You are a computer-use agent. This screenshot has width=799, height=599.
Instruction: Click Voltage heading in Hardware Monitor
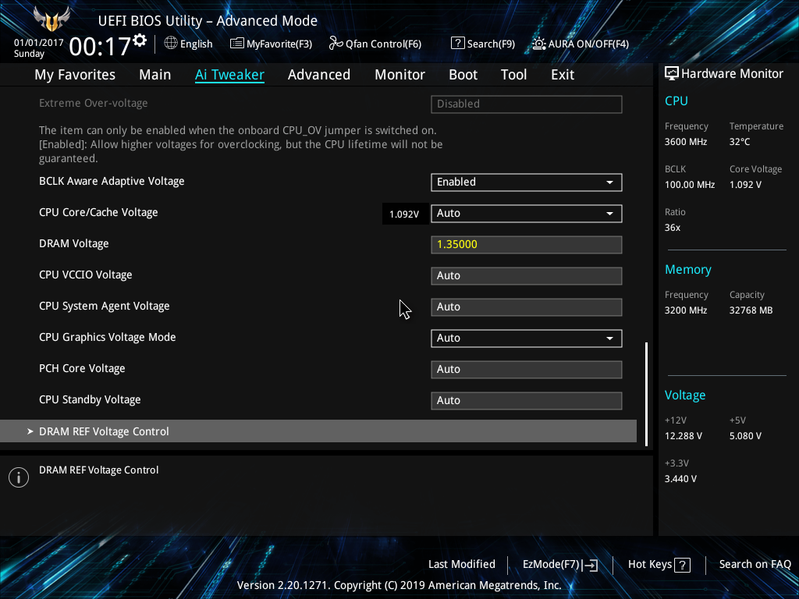tap(685, 395)
